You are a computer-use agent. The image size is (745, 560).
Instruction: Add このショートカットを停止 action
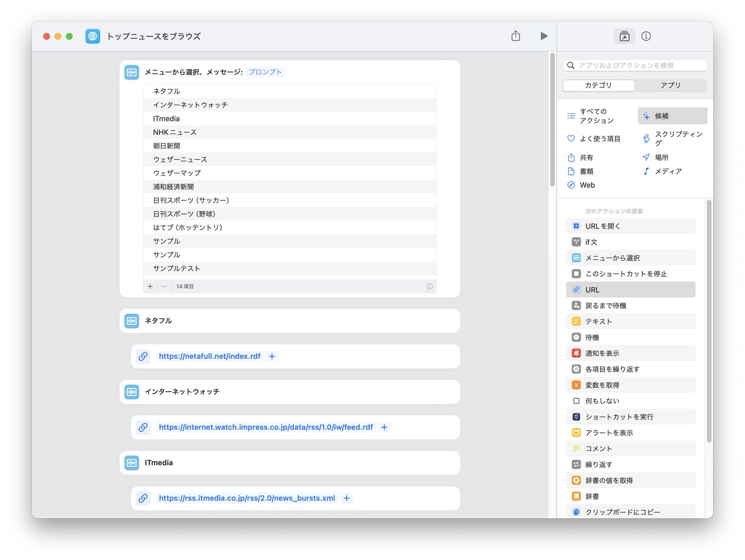pos(631,274)
